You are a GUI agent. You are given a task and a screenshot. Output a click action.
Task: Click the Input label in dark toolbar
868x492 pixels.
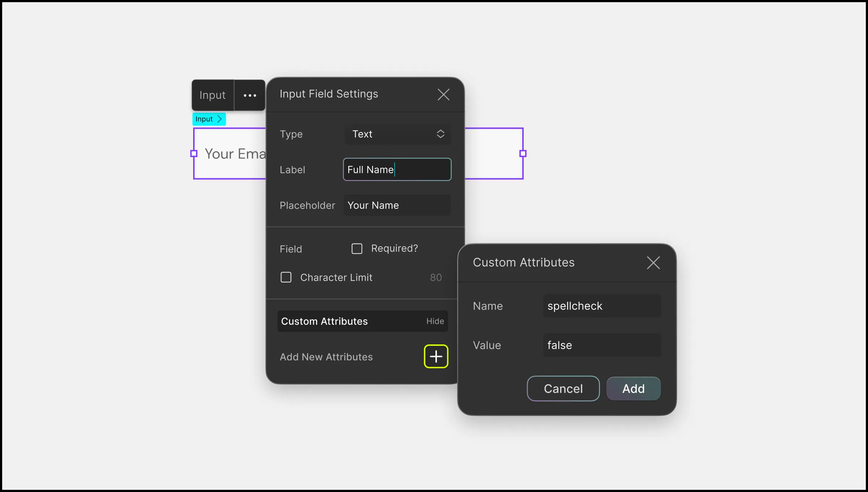coord(212,95)
